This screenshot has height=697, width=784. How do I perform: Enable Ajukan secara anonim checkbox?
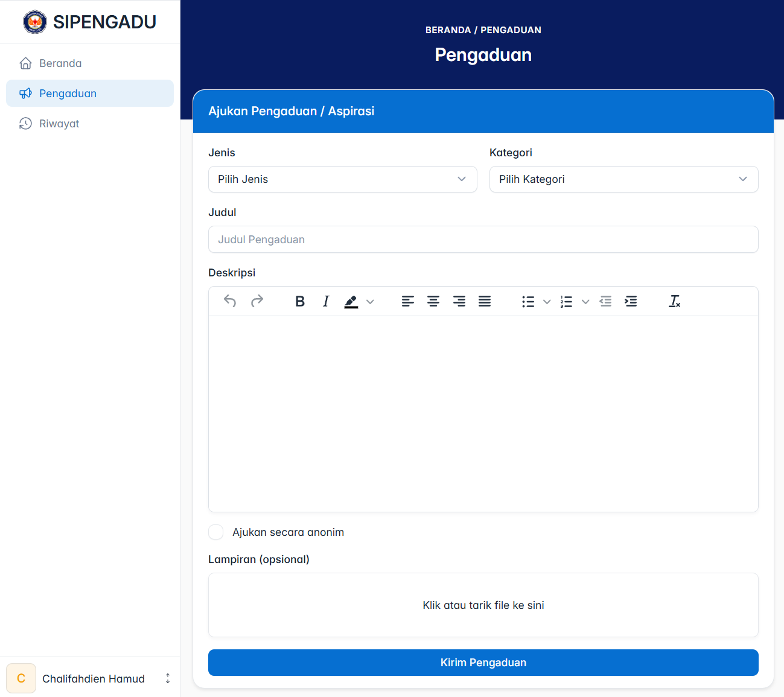coord(216,532)
